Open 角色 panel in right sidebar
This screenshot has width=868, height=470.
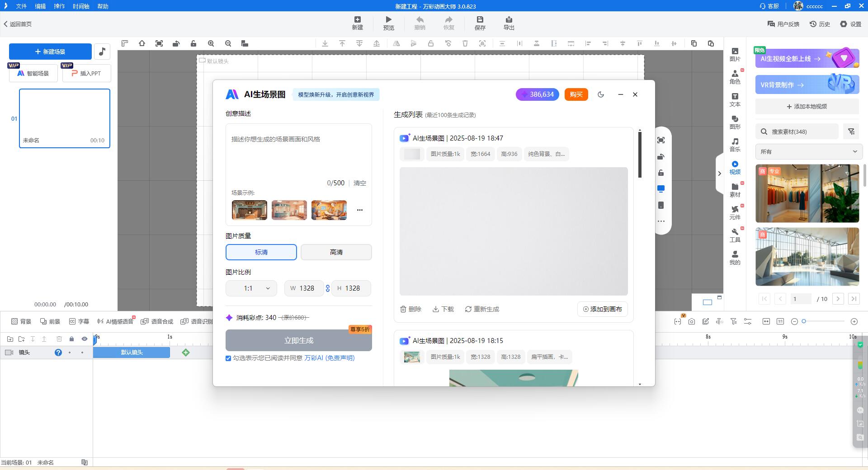pyautogui.click(x=735, y=77)
